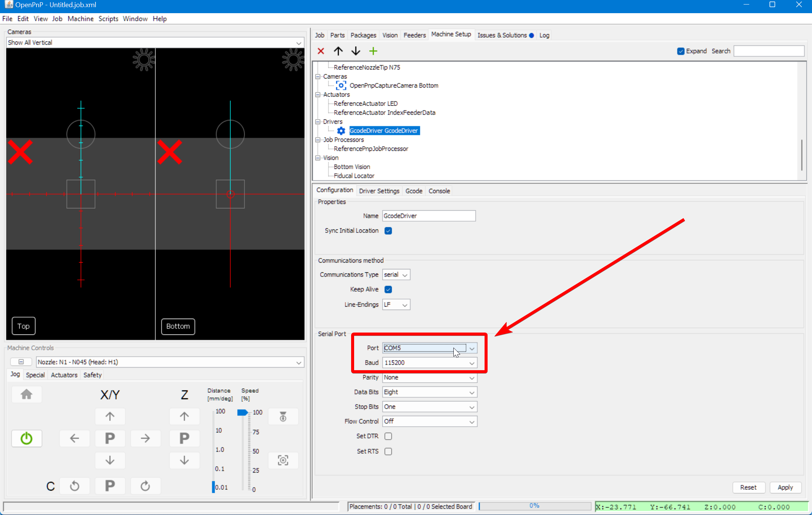Delete the selected machine element
The height and width of the screenshot is (515, 812).
[321, 51]
